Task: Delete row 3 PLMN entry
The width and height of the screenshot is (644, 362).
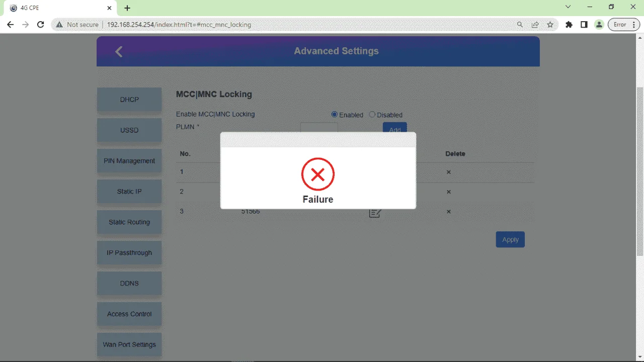Action: point(449,211)
